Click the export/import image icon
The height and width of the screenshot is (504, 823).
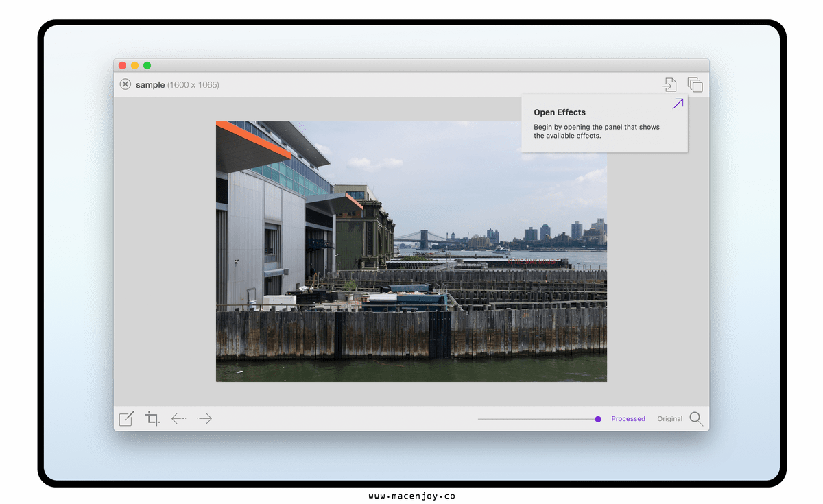(x=669, y=84)
